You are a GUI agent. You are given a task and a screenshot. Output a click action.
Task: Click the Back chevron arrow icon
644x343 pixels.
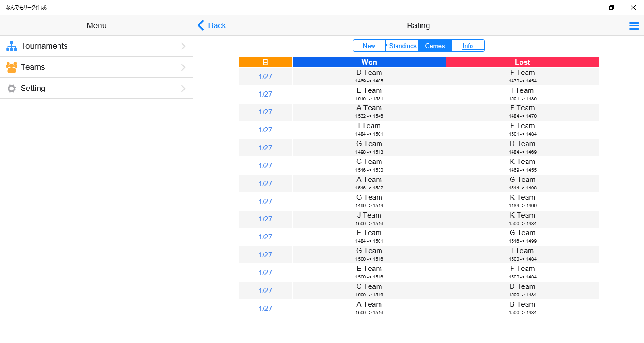pos(201,25)
